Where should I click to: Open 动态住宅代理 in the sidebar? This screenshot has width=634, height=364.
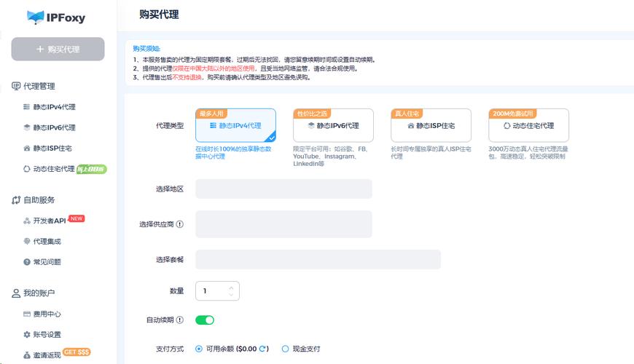(x=54, y=169)
